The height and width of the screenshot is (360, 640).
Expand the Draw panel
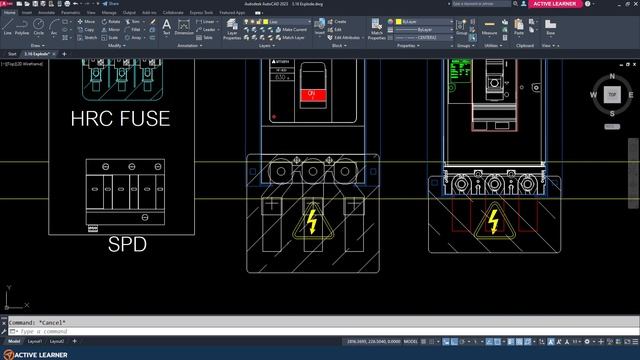click(x=38, y=46)
